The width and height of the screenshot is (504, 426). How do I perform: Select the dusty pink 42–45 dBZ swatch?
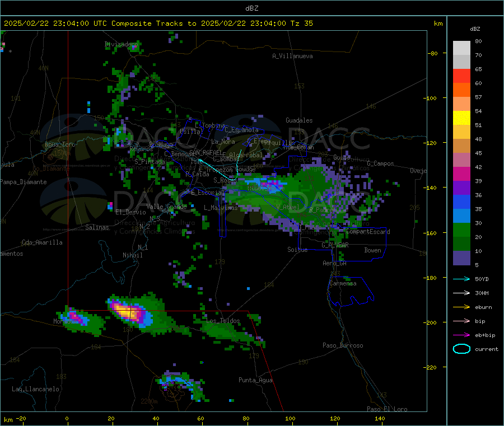(x=461, y=160)
